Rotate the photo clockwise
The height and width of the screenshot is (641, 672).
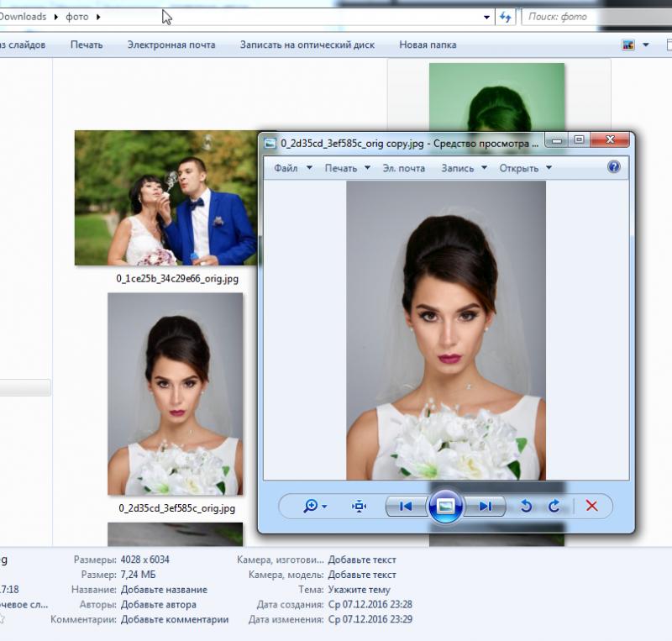coord(554,507)
